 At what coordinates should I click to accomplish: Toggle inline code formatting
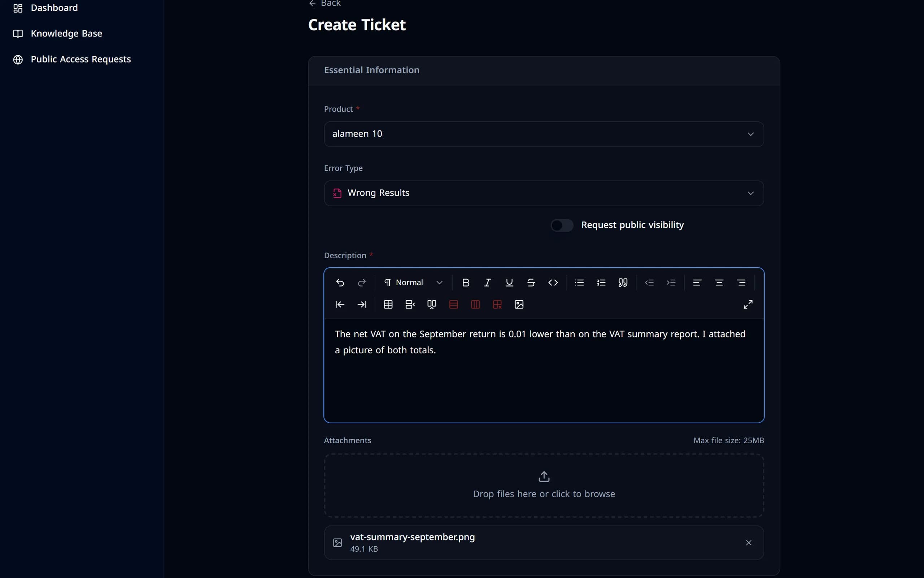point(553,282)
